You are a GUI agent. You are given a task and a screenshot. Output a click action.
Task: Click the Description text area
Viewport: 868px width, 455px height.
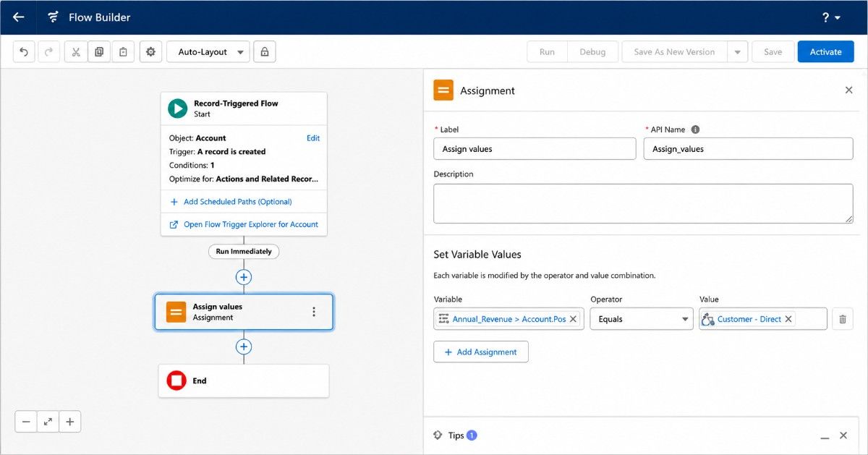click(x=643, y=203)
